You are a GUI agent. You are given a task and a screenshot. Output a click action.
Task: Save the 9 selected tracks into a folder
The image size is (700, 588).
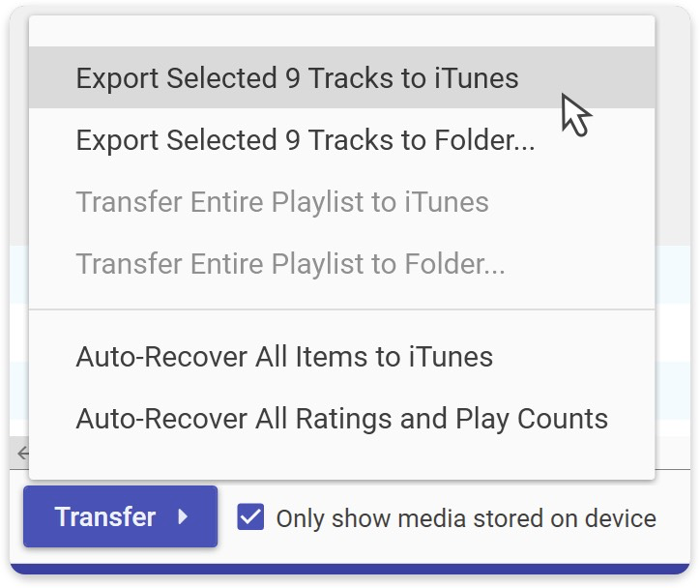click(305, 140)
